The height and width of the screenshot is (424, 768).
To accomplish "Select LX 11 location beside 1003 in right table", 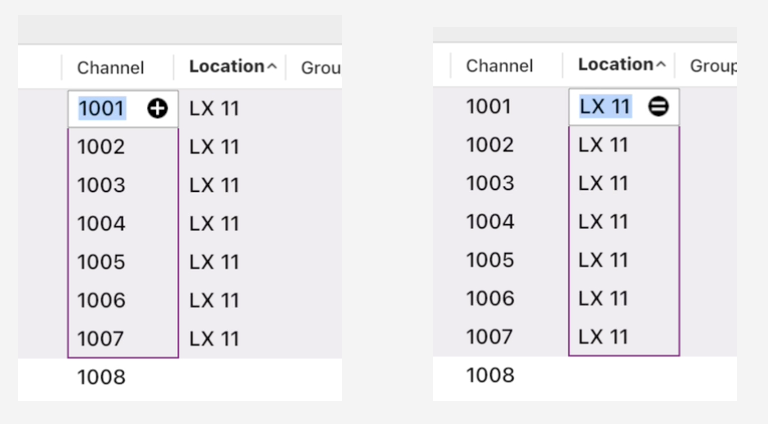I will click(604, 184).
